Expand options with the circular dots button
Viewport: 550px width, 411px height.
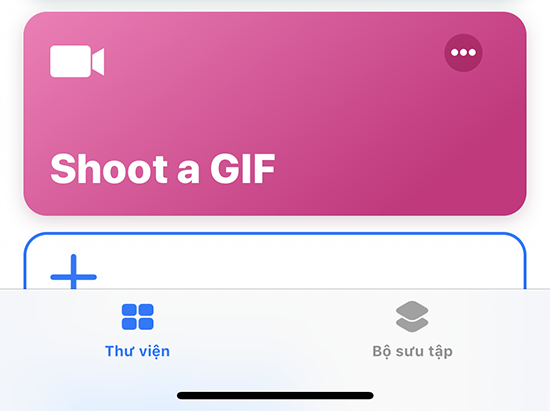tap(463, 53)
